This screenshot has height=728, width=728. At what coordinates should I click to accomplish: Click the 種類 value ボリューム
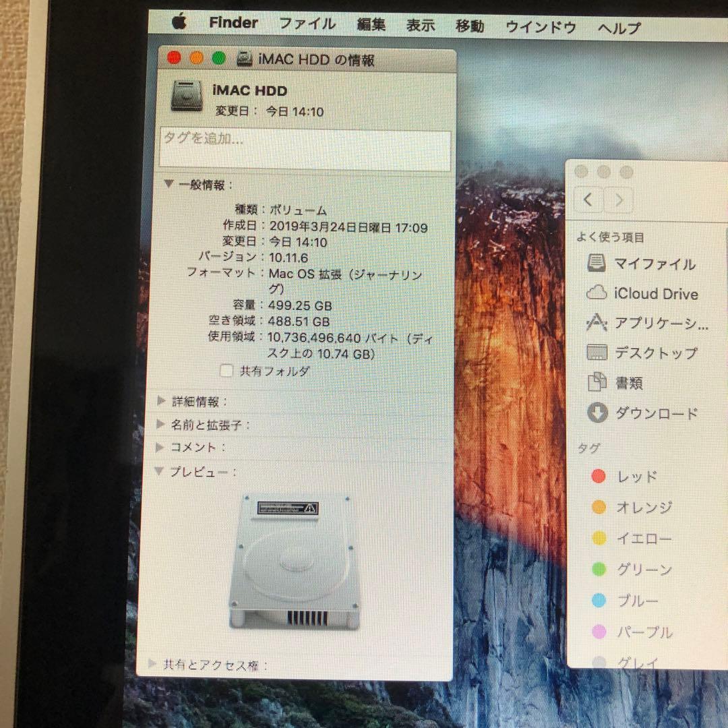tap(298, 210)
